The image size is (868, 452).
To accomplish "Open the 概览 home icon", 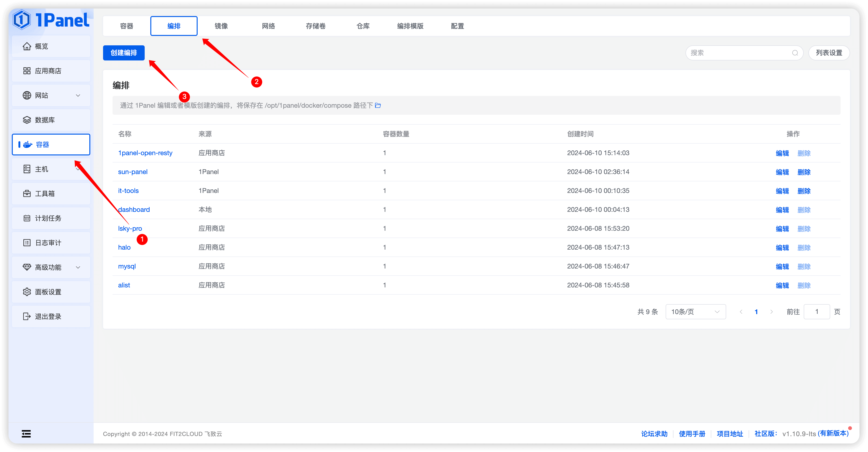I will pos(27,46).
